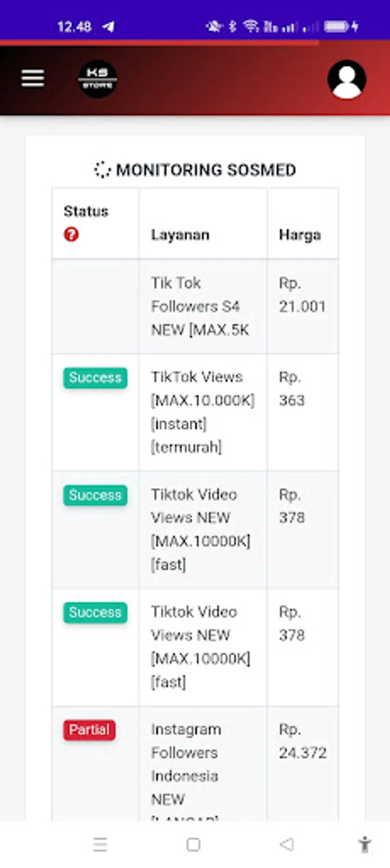Tap the Success badge for TikTok Views

tap(95, 377)
